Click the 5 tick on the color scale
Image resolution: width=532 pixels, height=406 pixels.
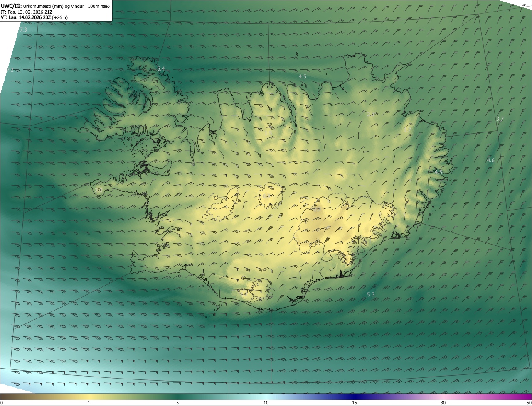click(x=177, y=403)
